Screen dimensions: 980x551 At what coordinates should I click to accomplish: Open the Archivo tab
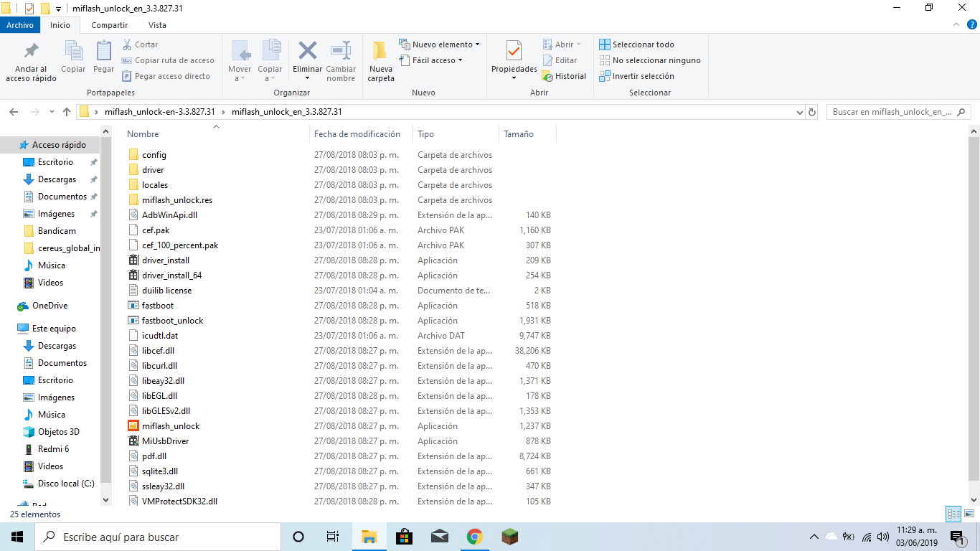click(20, 25)
